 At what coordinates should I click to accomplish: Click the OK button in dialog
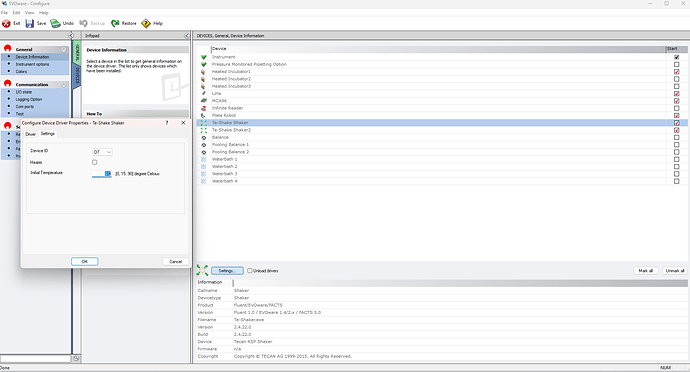pyautogui.click(x=84, y=262)
